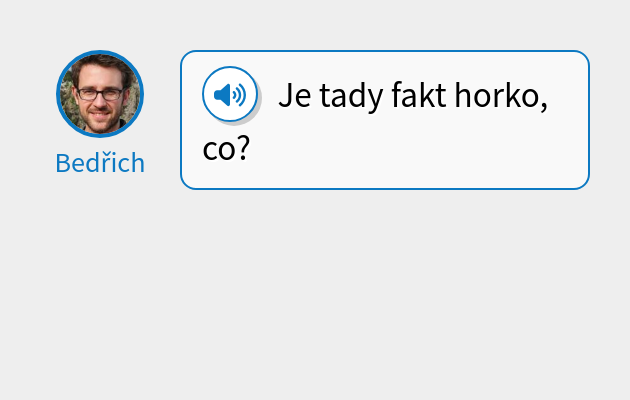Click the sound waves on the speaker icon
This screenshot has height=400, width=630.
pos(239,95)
